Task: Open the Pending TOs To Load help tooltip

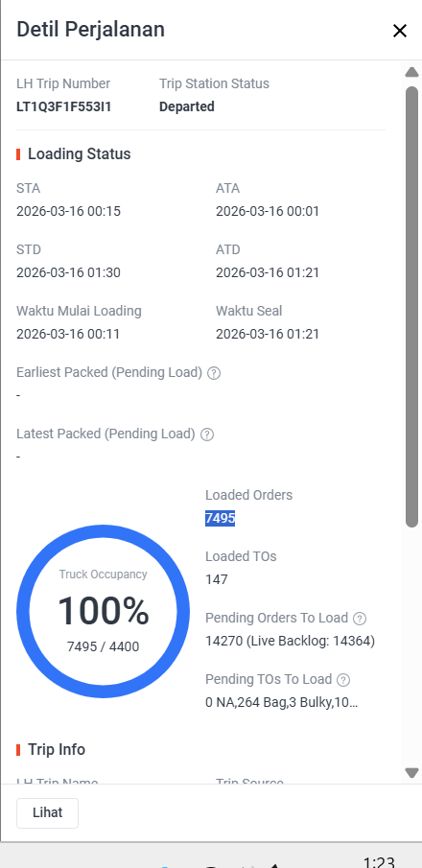Action: (343, 680)
